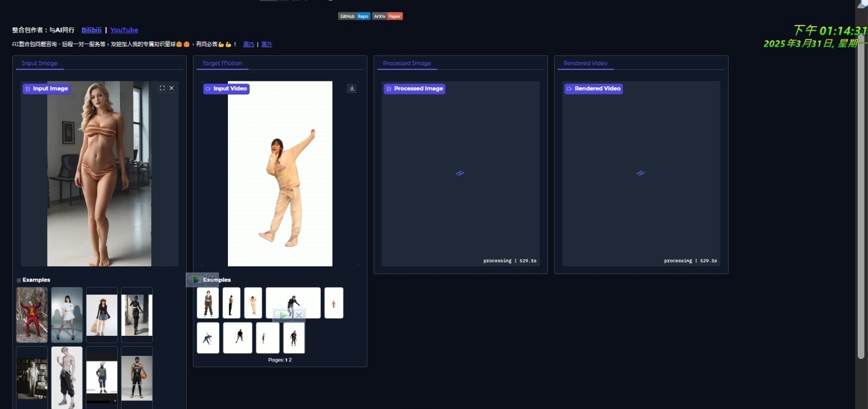Viewport: 868px width, 409px height.
Task: Click the fullscreen icon on Input Image
Action: 162,88
